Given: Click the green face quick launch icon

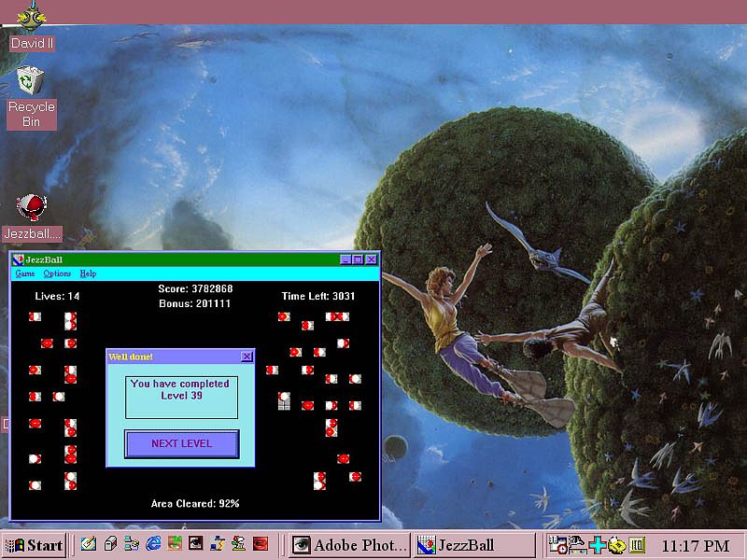Looking at the screenshot, I should [x=175, y=544].
